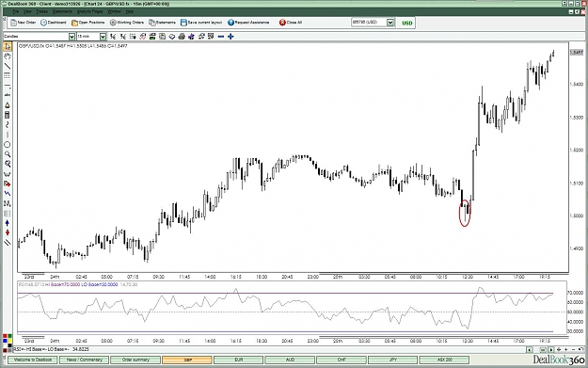
Task: Click the red indicator toolbar icon
Action: (x=142, y=37)
